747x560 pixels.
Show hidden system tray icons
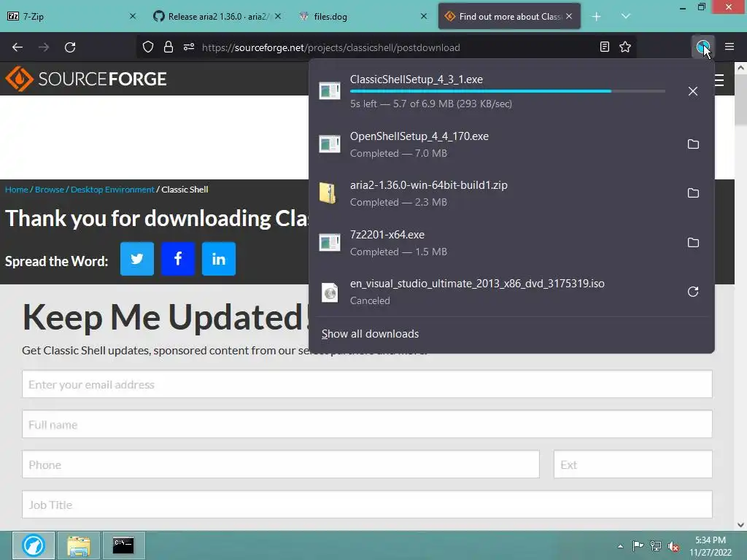(620, 546)
